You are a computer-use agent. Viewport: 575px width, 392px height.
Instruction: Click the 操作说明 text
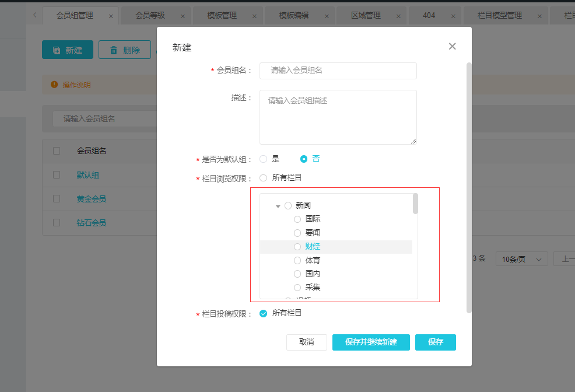pyautogui.click(x=76, y=85)
